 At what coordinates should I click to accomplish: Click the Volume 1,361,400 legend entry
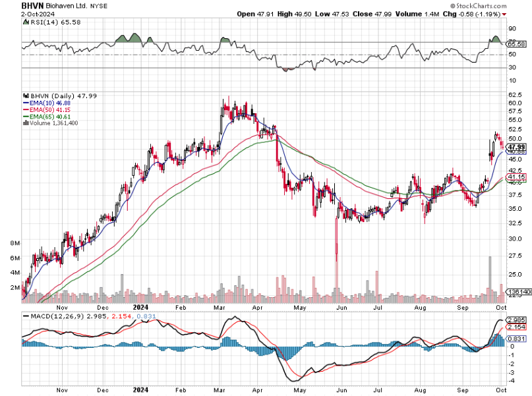(53, 123)
